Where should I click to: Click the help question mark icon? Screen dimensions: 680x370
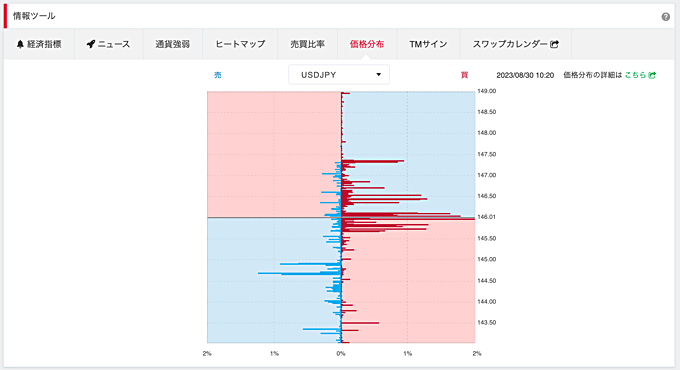point(665,17)
